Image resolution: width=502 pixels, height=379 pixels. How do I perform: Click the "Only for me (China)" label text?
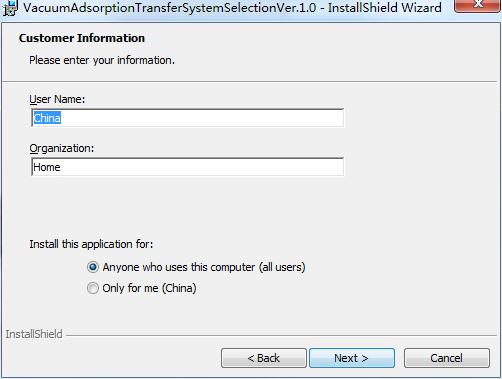click(149, 288)
